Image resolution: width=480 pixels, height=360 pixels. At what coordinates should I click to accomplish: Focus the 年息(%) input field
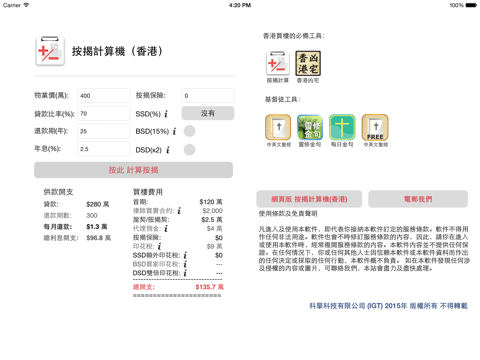[103, 149]
